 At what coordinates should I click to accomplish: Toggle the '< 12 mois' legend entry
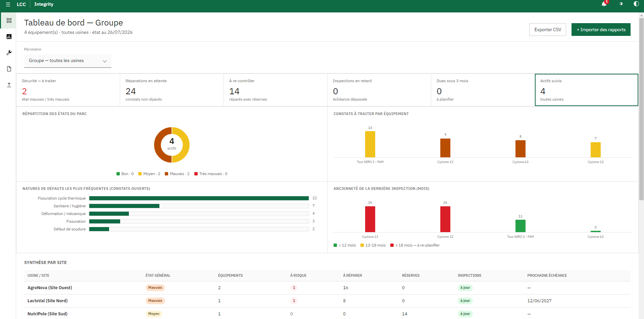click(345, 245)
